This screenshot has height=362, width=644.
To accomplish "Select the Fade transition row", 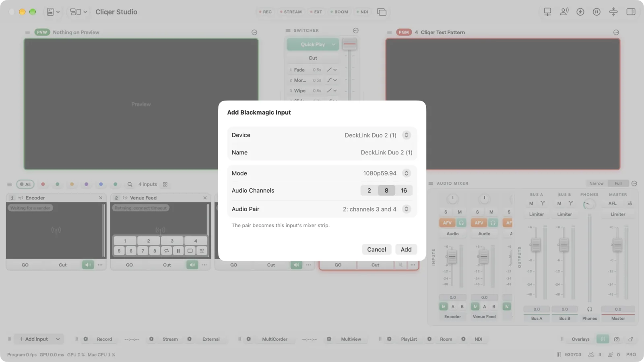I will coord(313,70).
